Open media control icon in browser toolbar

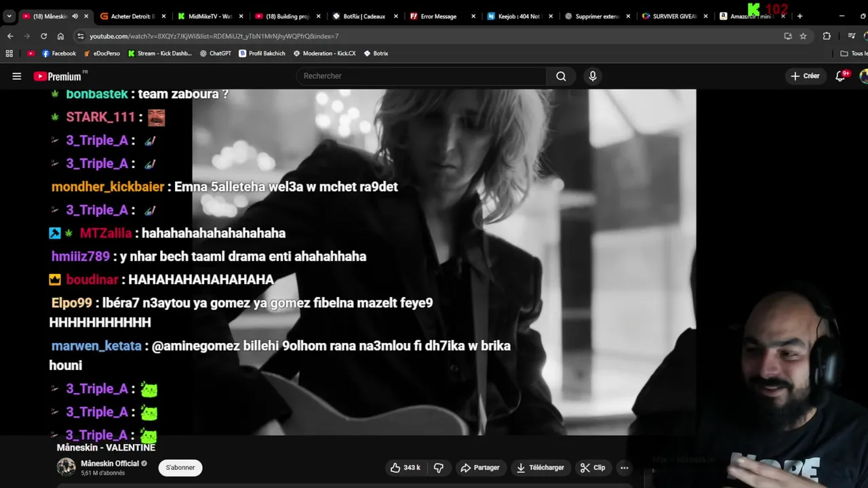pyautogui.click(x=852, y=36)
